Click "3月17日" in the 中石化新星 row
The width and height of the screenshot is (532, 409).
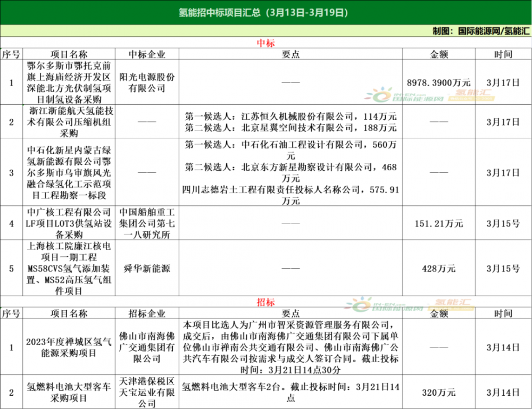(503, 173)
